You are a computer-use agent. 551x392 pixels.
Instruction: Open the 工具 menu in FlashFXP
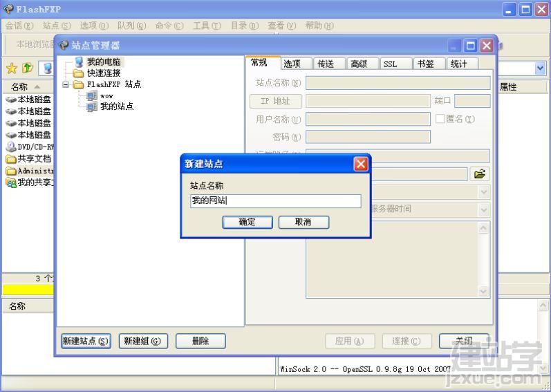pyautogui.click(x=207, y=26)
